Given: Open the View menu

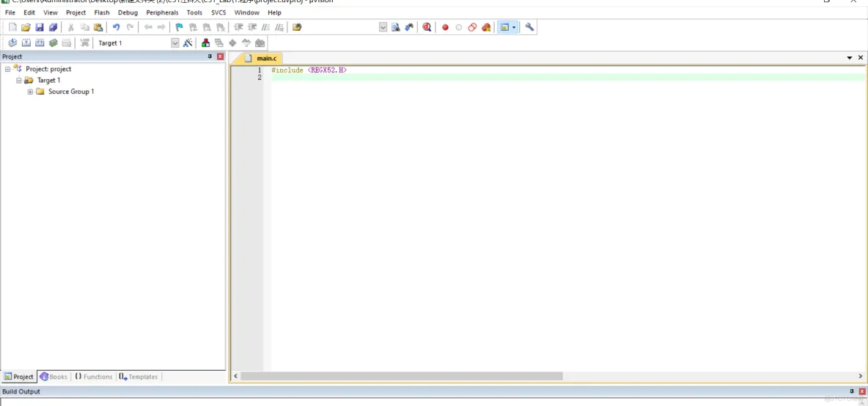Looking at the screenshot, I should coord(51,12).
